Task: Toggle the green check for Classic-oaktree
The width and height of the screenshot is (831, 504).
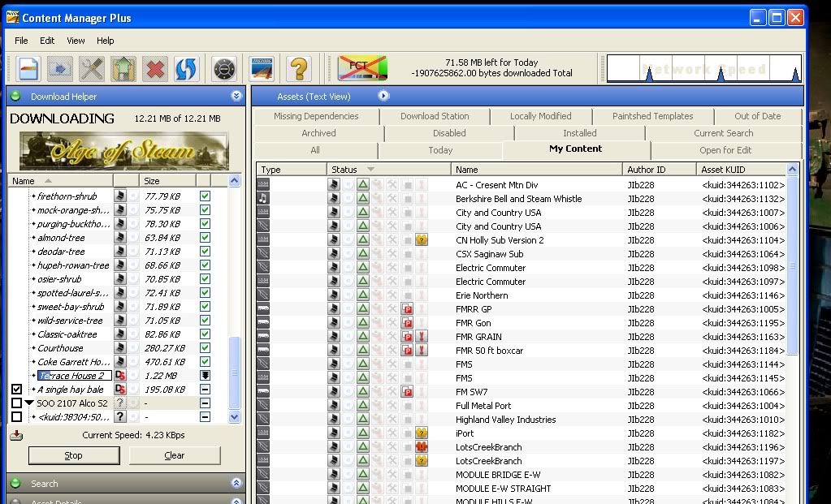Action: (205, 334)
